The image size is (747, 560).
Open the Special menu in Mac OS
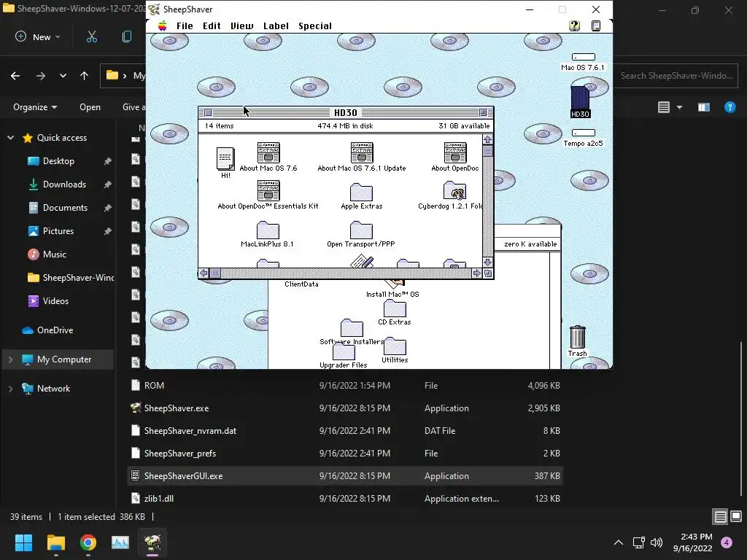tap(315, 26)
